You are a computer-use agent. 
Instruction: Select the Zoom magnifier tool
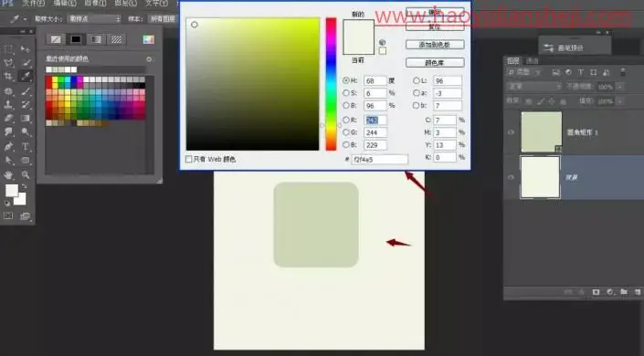click(26, 175)
